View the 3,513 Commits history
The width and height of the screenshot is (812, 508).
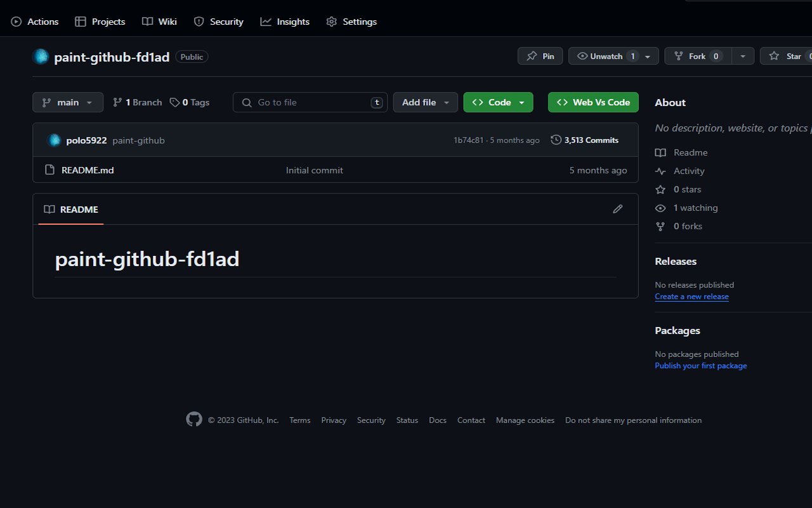click(585, 140)
